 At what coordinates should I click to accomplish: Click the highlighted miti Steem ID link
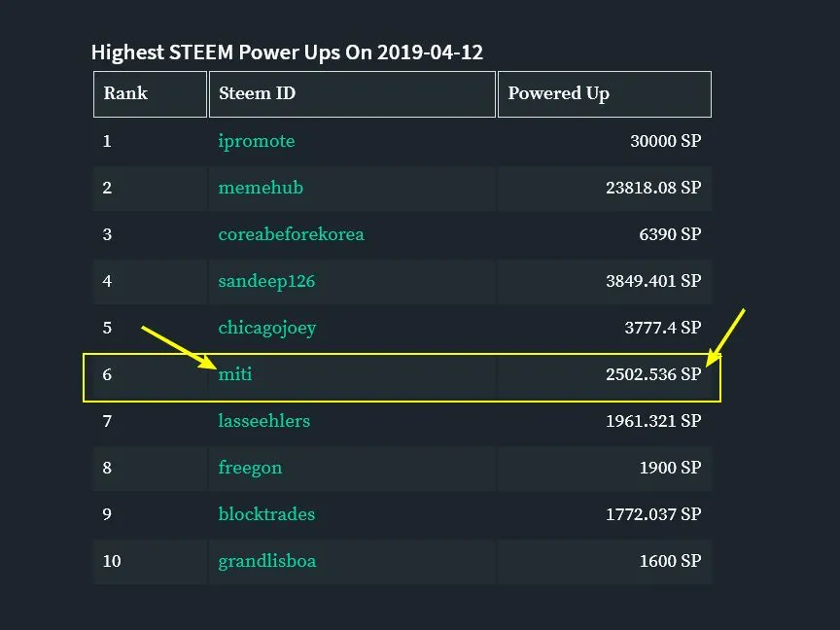pos(235,374)
